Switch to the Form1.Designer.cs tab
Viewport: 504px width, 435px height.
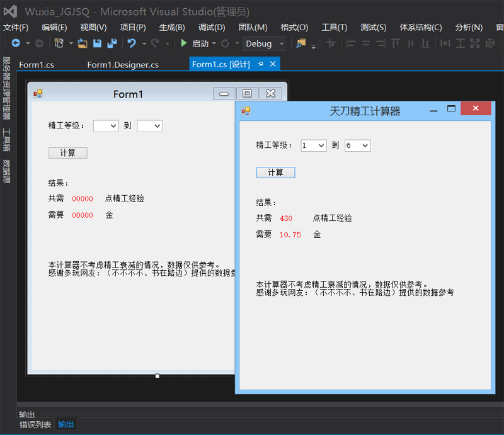(123, 65)
